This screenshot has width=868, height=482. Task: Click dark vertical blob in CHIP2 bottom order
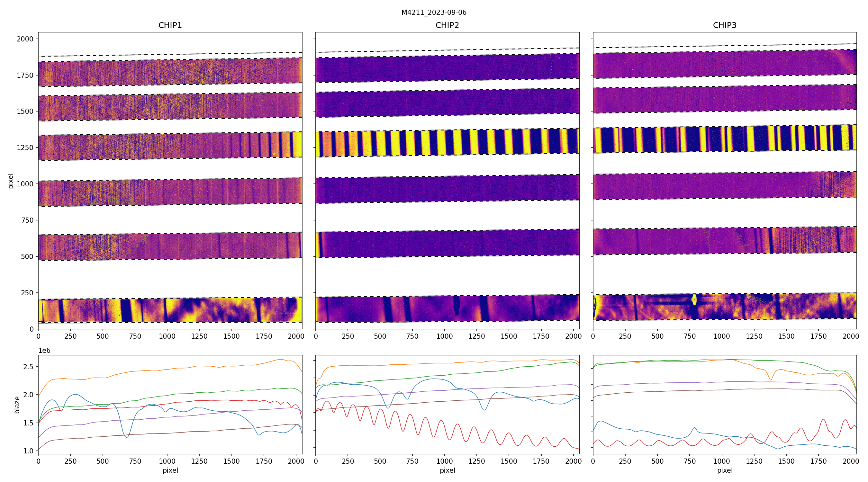456,306
